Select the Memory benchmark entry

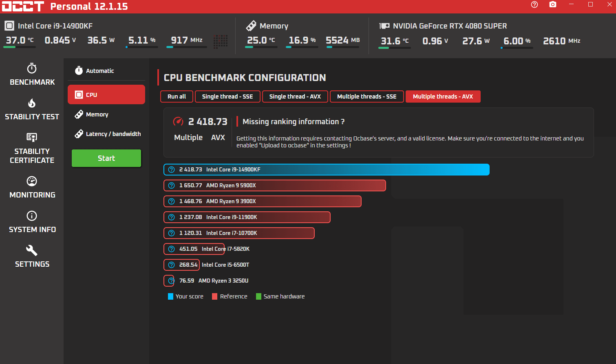coord(106,114)
